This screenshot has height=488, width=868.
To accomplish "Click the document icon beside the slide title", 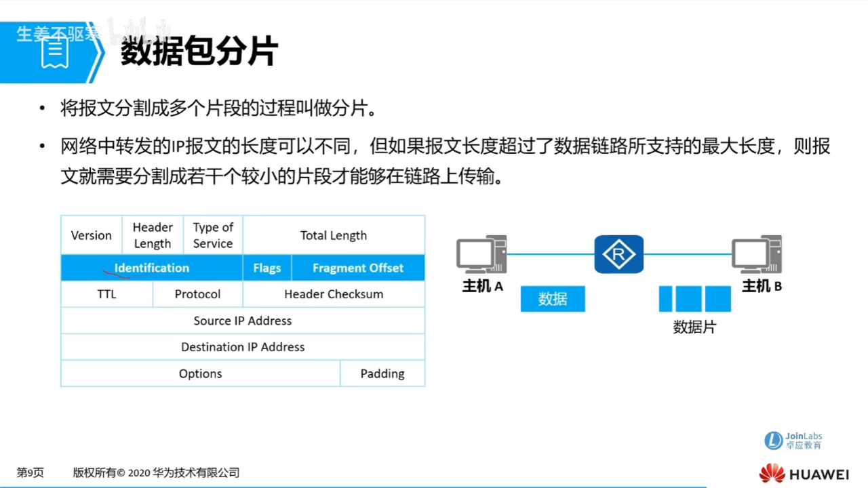I will coord(54,54).
